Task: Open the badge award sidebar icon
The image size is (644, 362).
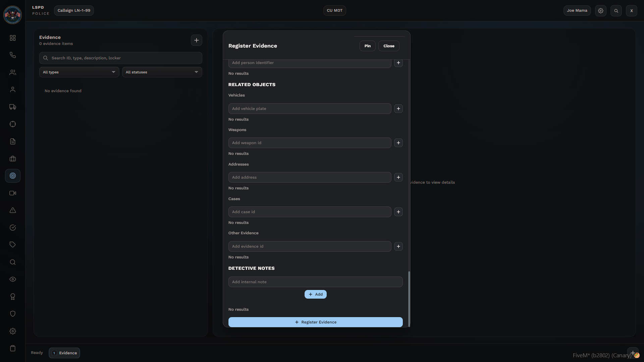Action: click(13, 297)
